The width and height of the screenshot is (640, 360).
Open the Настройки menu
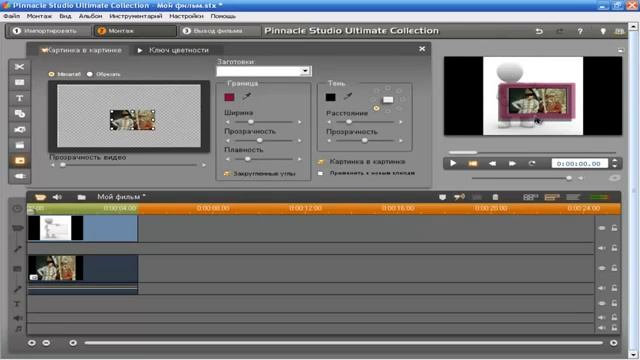click(x=186, y=16)
